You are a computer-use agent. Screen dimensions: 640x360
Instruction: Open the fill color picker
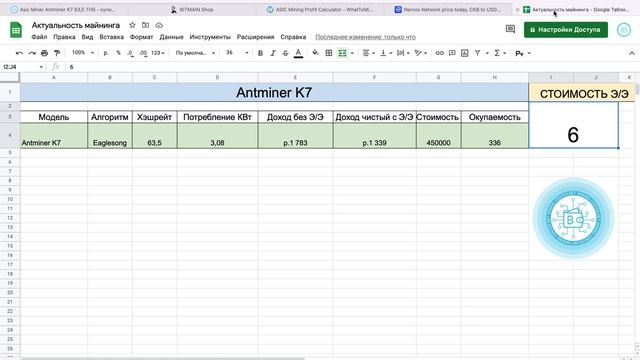316,53
